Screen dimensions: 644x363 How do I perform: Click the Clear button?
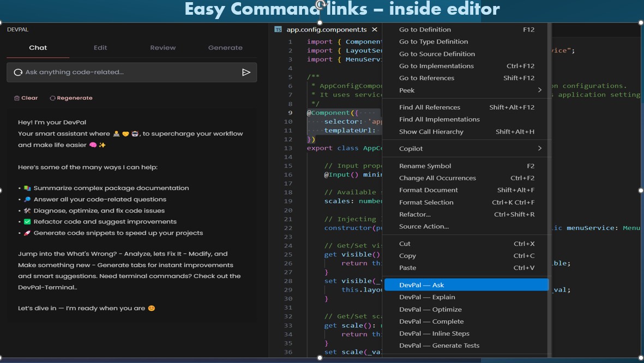(x=26, y=98)
